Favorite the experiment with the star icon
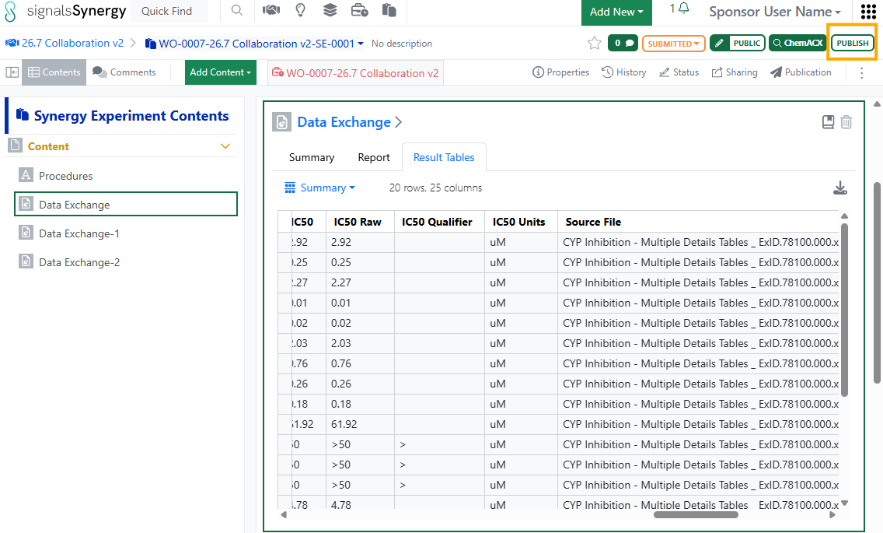 (x=594, y=43)
